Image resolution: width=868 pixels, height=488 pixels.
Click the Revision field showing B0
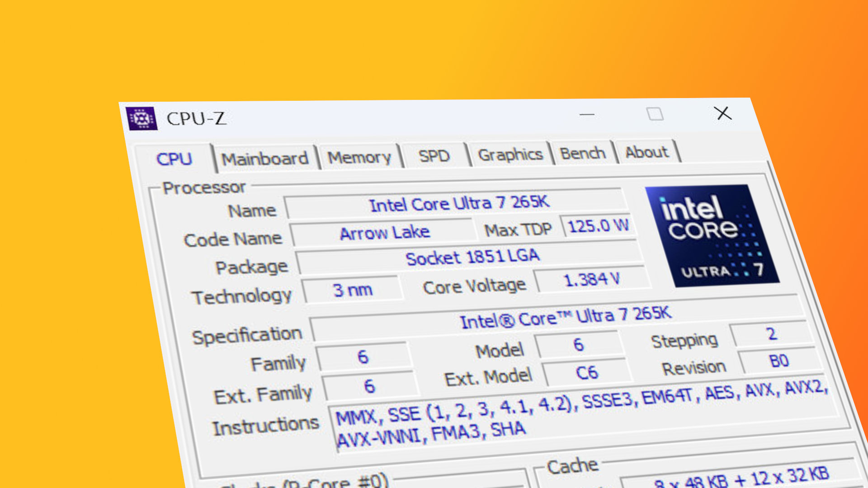click(778, 361)
